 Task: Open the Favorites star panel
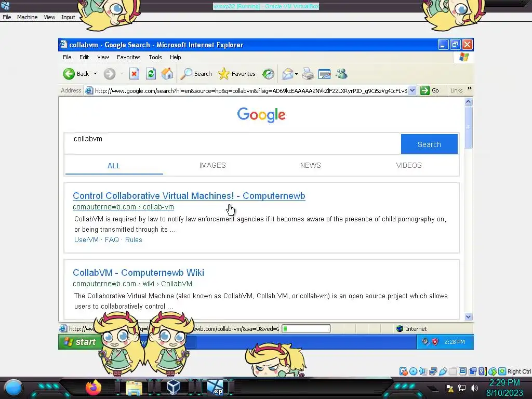[223, 74]
